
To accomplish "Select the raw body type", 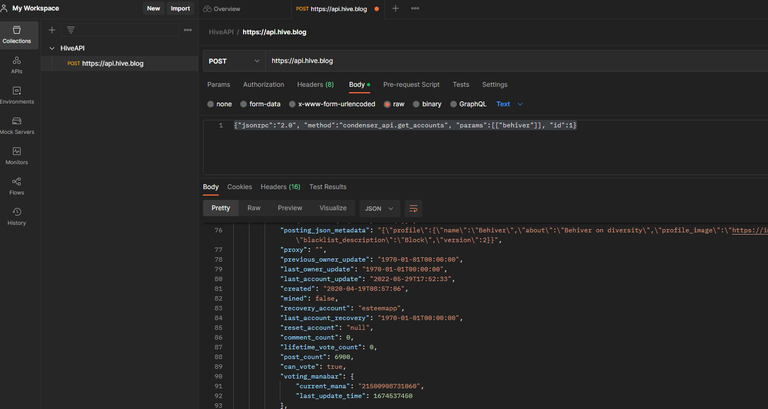I will point(394,104).
